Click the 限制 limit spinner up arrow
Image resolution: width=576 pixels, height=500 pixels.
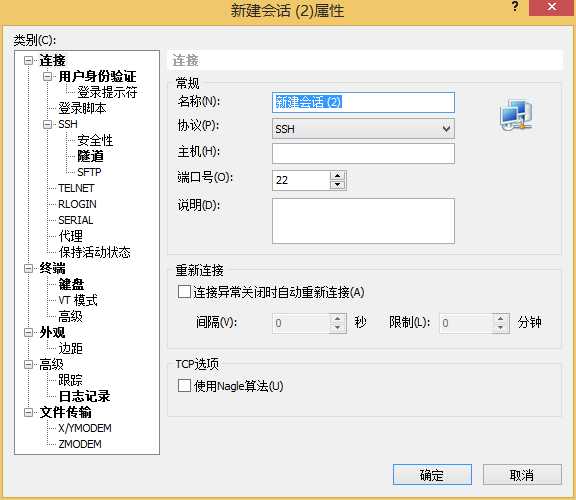click(501, 318)
